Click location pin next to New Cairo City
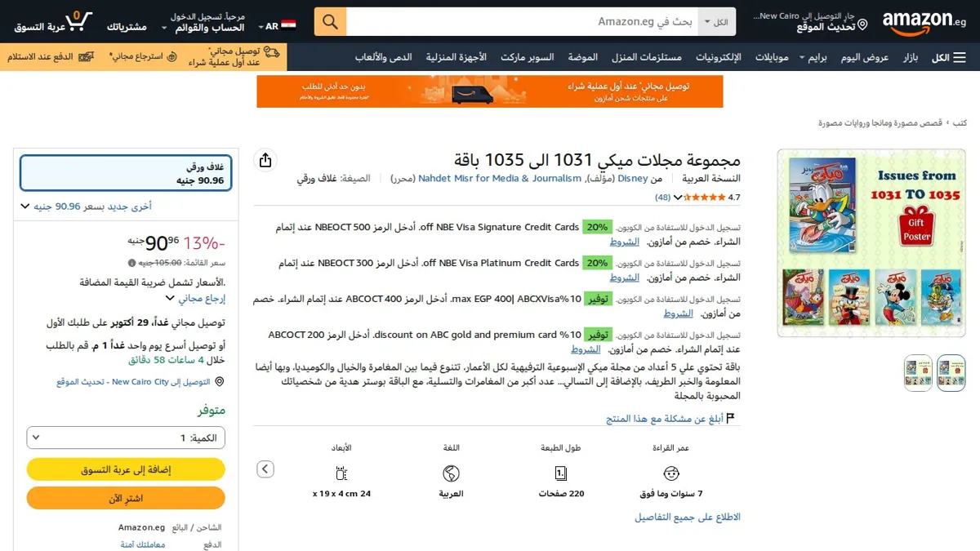The image size is (980, 551). coord(219,382)
